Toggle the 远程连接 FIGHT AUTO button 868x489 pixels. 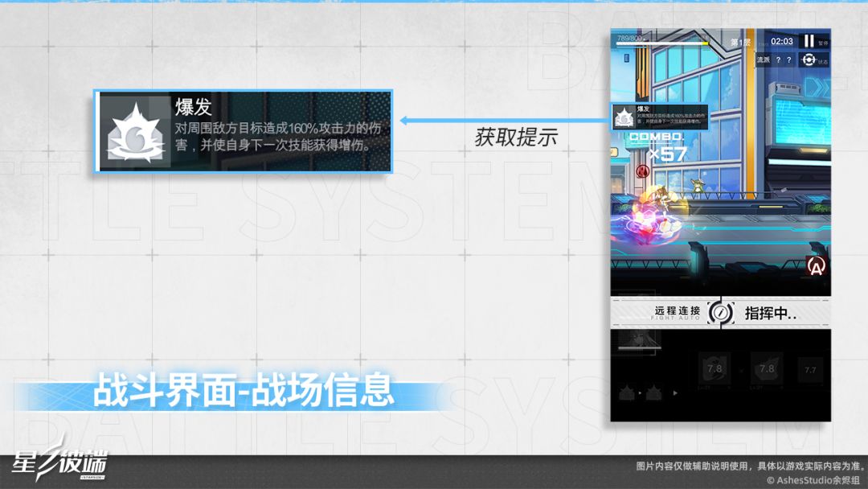click(x=677, y=313)
